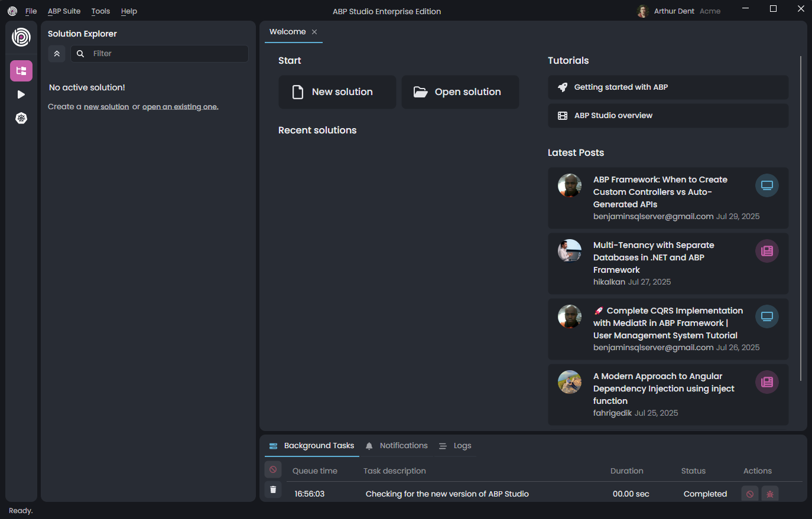Open the Tools menu
The image size is (812, 519).
coord(100,11)
